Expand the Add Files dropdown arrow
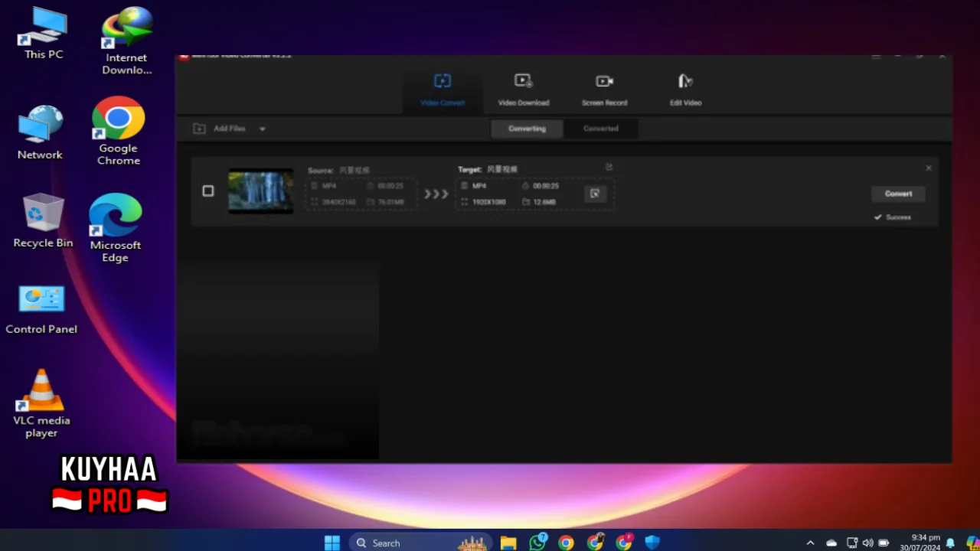Image resolution: width=980 pixels, height=551 pixels. pos(263,129)
